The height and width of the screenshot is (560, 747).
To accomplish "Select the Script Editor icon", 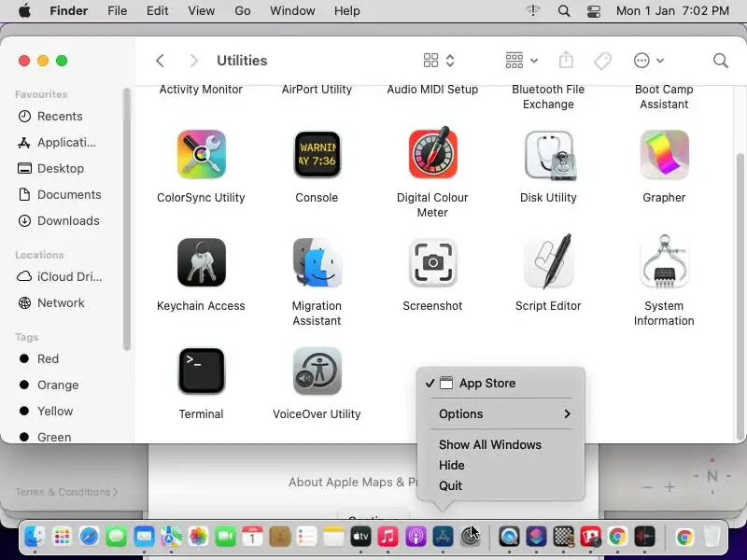I will [x=548, y=261].
